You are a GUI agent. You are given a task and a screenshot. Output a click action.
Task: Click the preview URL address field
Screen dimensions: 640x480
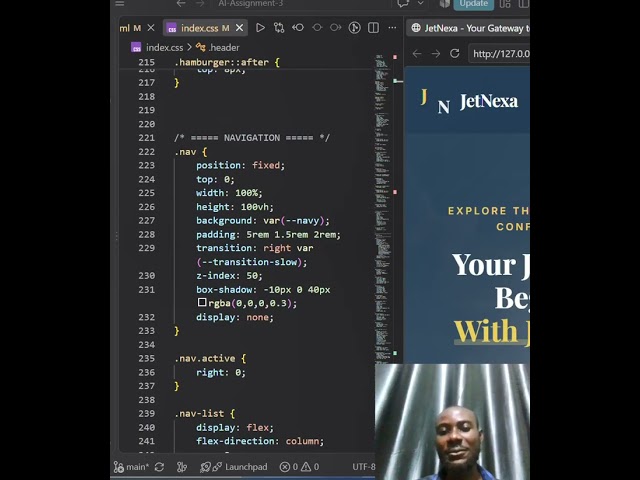click(500, 54)
